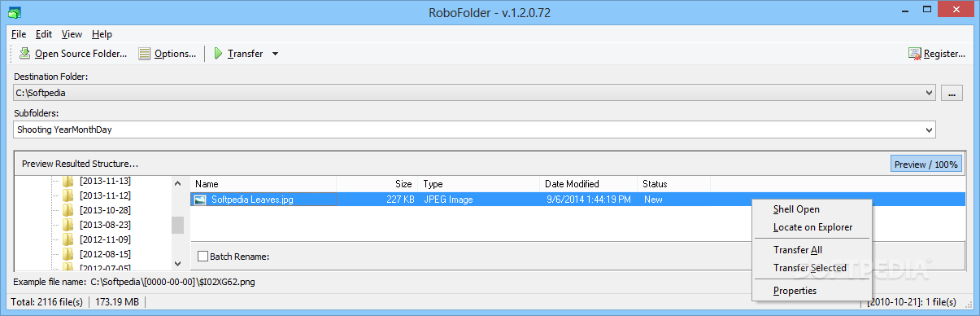980x316 pixels.
Task: Click folder icon next to [2012-08-15]
Action: [x=68, y=254]
